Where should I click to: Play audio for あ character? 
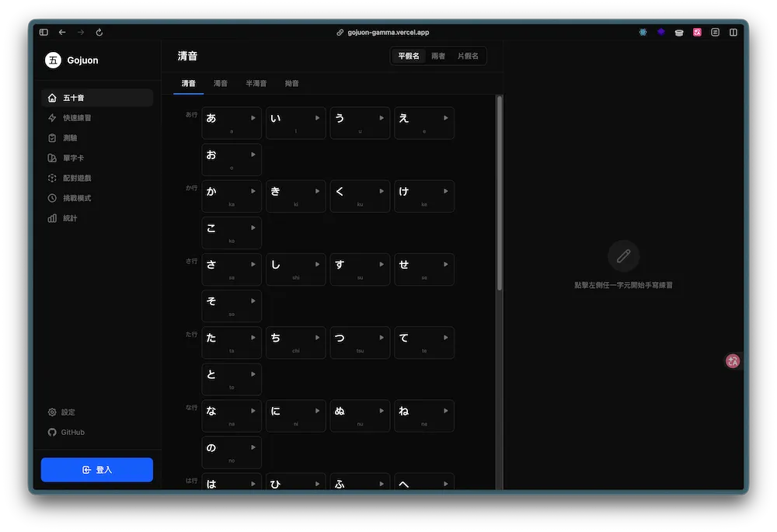tap(253, 118)
